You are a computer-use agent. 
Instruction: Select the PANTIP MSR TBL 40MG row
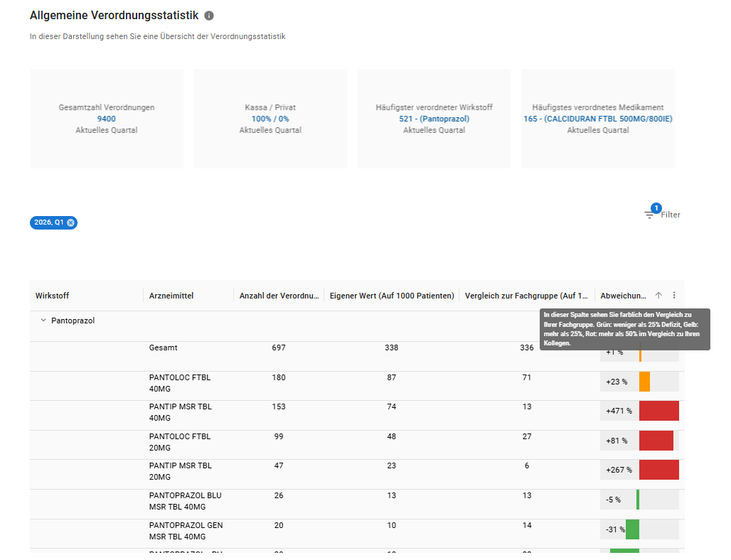357,415
